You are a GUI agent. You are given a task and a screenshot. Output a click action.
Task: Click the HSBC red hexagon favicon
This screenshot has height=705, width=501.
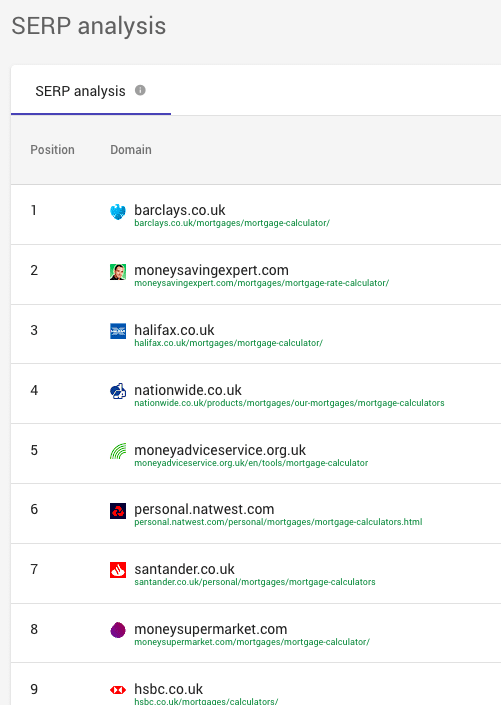point(118,690)
